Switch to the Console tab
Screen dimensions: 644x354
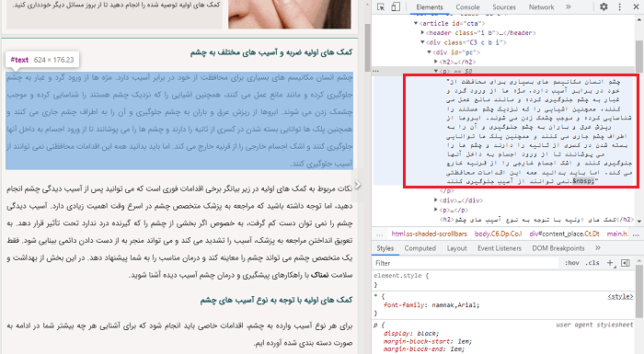(467, 7)
